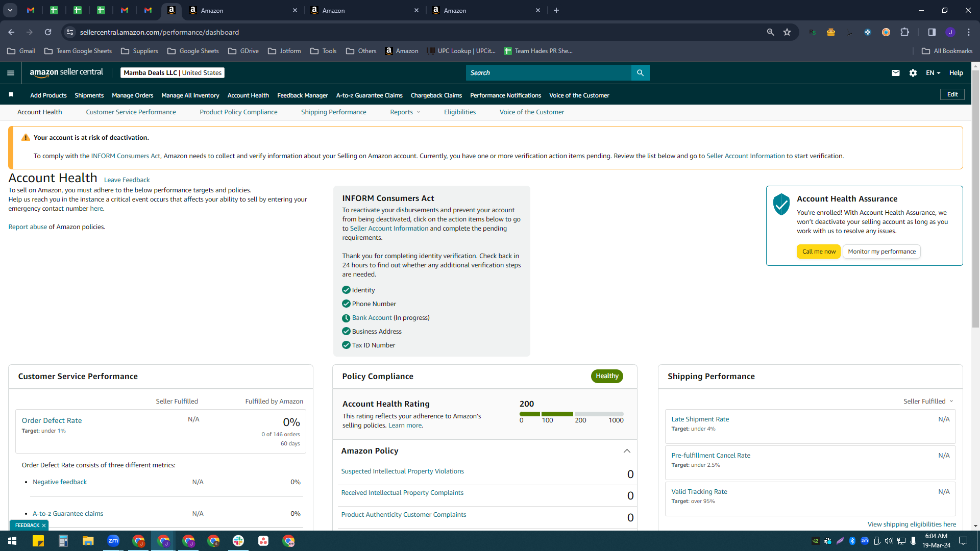
Task: Go to Performance Notifications
Action: point(505,95)
